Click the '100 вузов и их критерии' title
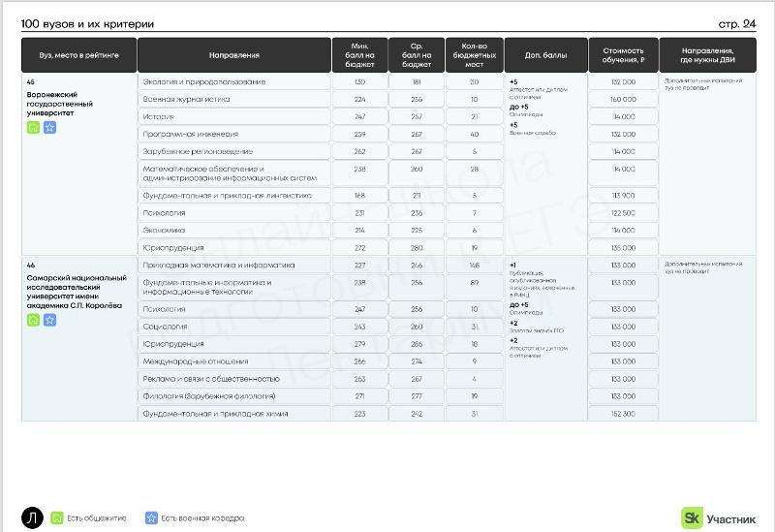The width and height of the screenshot is (775, 532). coord(87,24)
